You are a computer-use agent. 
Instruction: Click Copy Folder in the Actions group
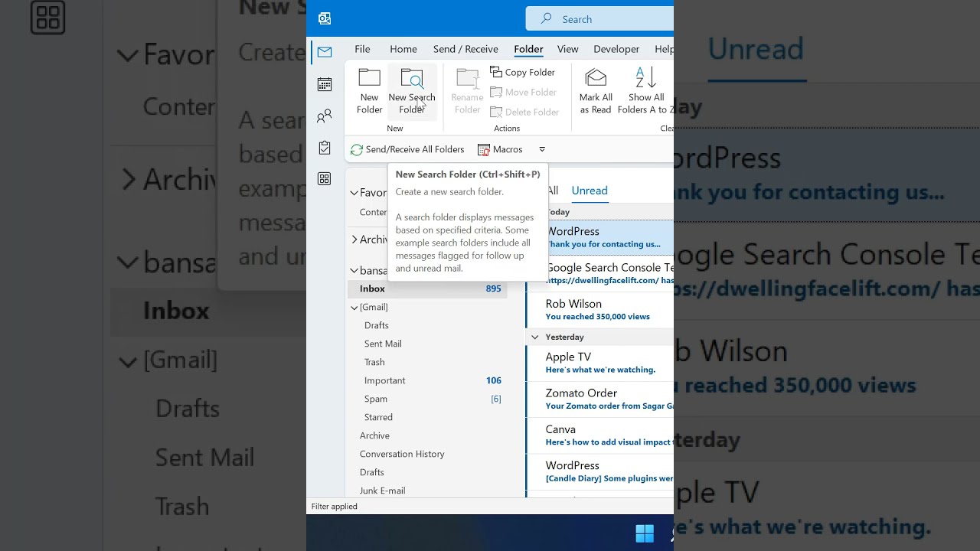point(523,72)
